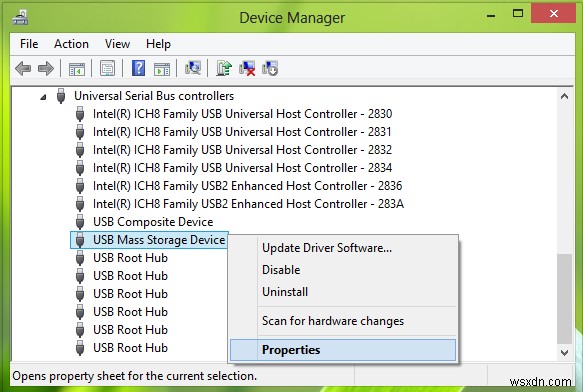This screenshot has height=392, width=583.
Task: Toggle the action pane toolbar icon
Action: pyautogui.click(x=162, y=69)
